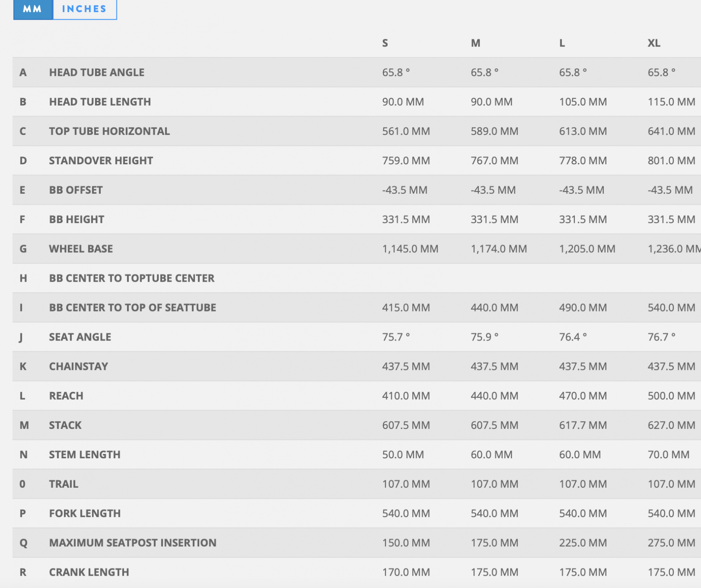The height and width of the screenshot is (588, 701).
Task: Click the BB CENTER TO TOPTUBE CENTER label
Action: click(x=132, y=278)
